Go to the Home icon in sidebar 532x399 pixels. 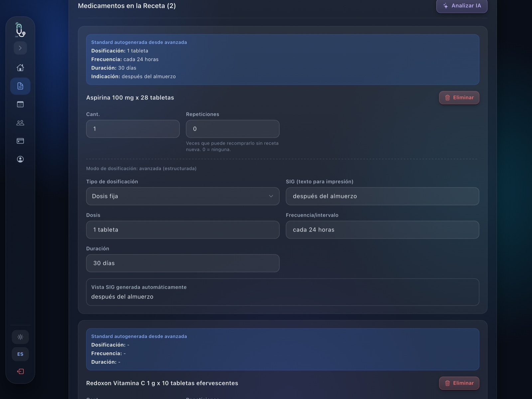pyautogui.click(x=20, y=68)
